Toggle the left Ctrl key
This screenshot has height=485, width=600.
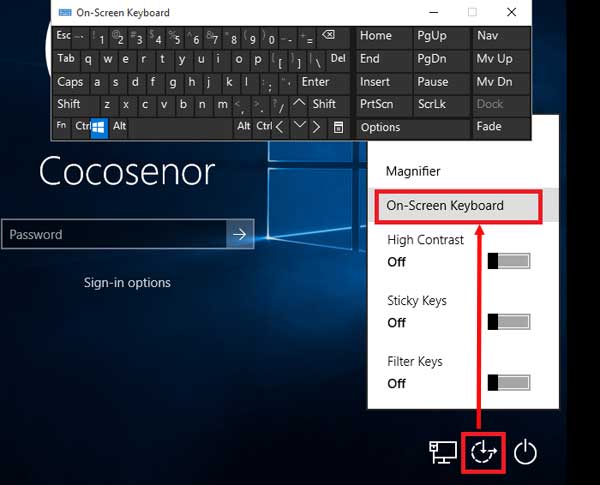click(x=81, y=127)
